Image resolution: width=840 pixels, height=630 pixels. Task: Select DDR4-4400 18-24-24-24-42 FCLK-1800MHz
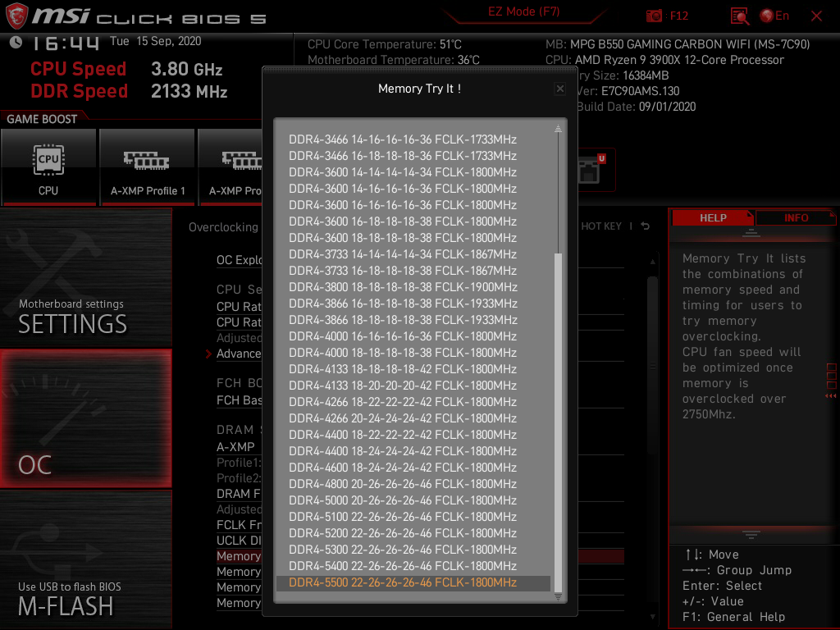pyautogui.click(x=403, y=451)
